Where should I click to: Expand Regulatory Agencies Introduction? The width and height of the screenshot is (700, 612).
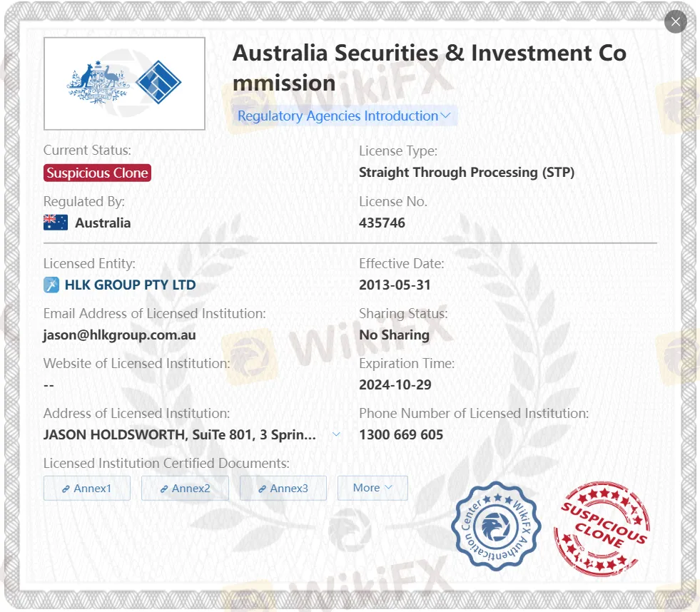point(344,116)
